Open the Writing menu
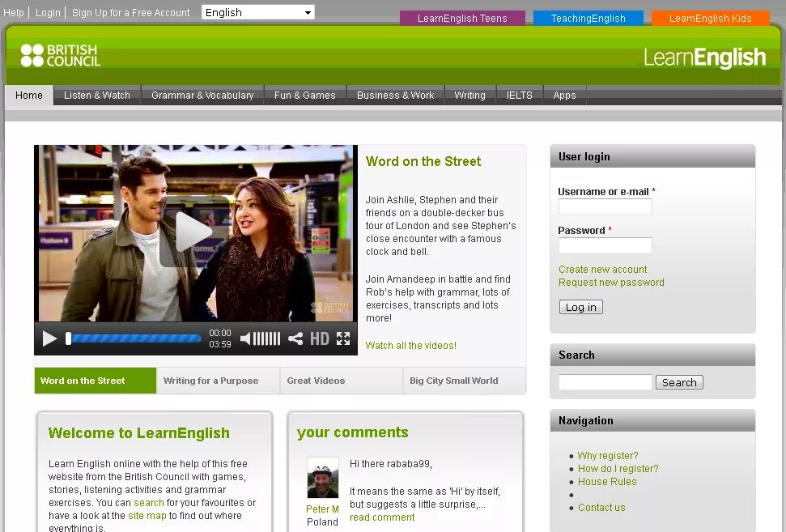Image resolution: width=786 pixels, height=532 pixels. (469, 96)
